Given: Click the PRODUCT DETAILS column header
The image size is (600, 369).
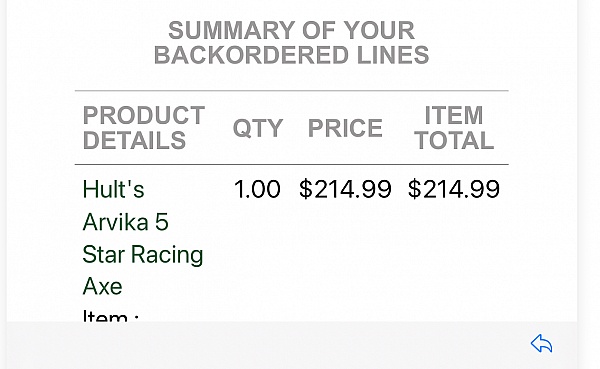Looking at the screenshot, I should click(143, 127).
